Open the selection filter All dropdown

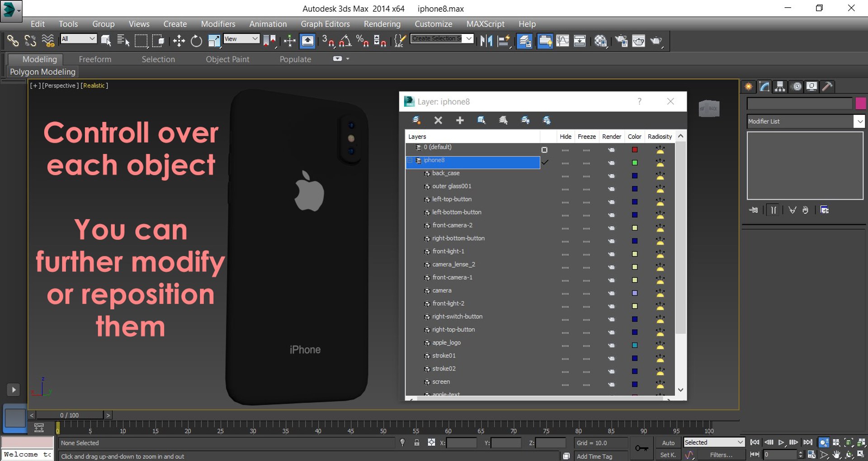[79, 39]
